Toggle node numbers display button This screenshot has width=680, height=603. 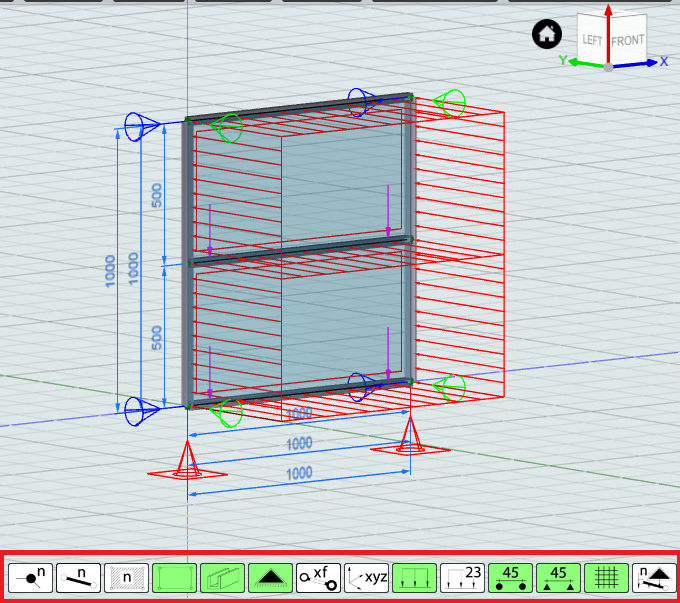30,578
